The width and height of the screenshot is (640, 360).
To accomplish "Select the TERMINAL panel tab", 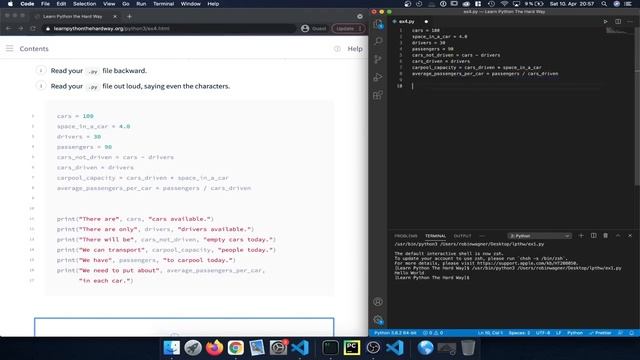I will (436, 236).
